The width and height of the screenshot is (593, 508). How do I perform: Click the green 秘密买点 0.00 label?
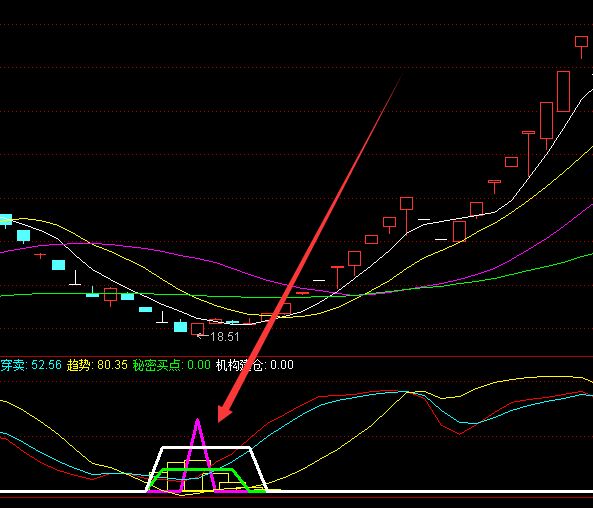pyautogui.click(x=171, y=365)
